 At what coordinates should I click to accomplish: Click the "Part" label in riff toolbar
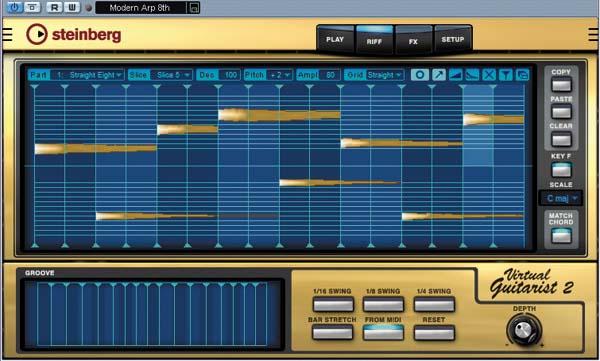coord(39,75)
